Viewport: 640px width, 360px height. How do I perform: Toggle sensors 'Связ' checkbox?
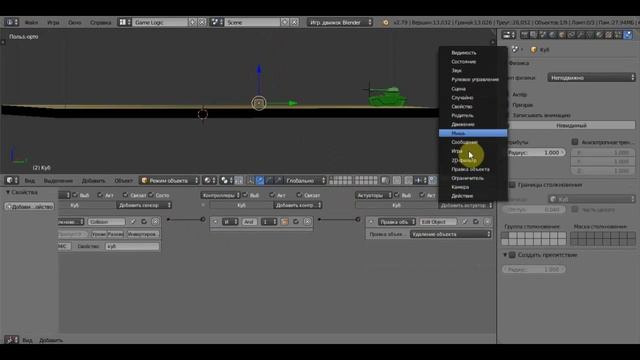(126, 196)
